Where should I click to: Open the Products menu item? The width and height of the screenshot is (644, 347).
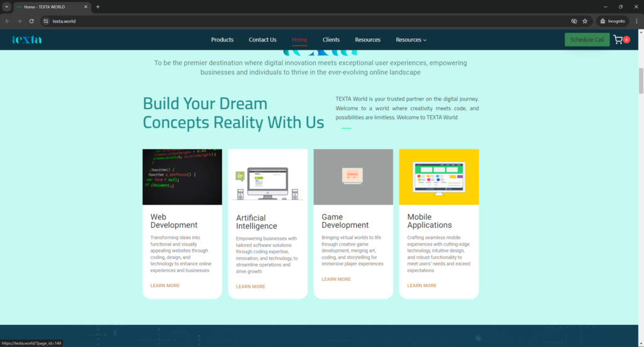click(222, 40)
